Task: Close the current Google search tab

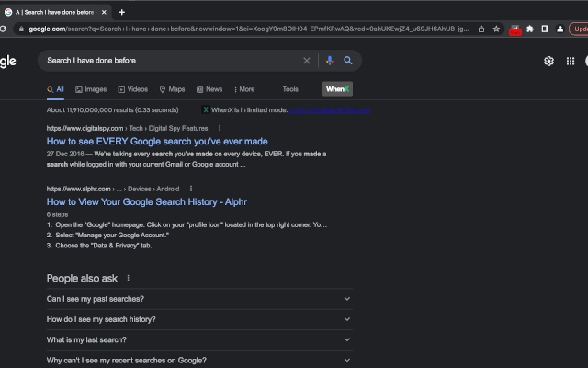Action: click(104, 12)
